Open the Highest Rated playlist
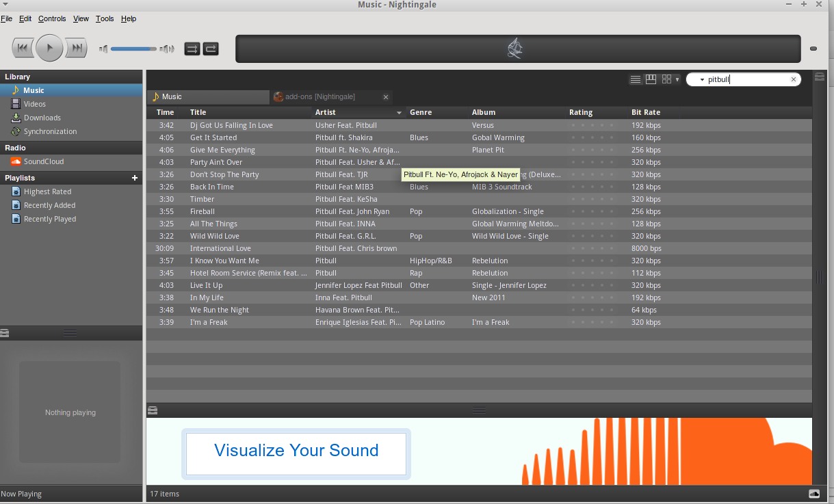The image size is (834, 504). 71,191
